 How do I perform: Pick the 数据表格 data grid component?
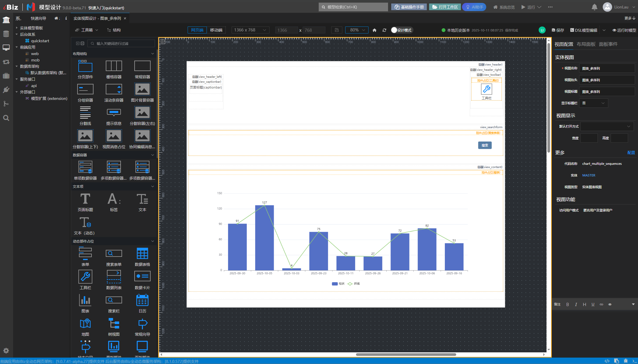coord(142,254)
